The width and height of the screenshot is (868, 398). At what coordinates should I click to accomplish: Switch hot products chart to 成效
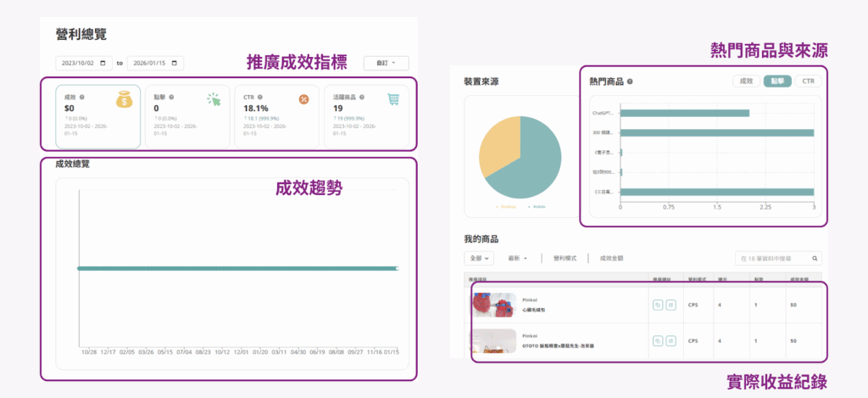[746, 81]
